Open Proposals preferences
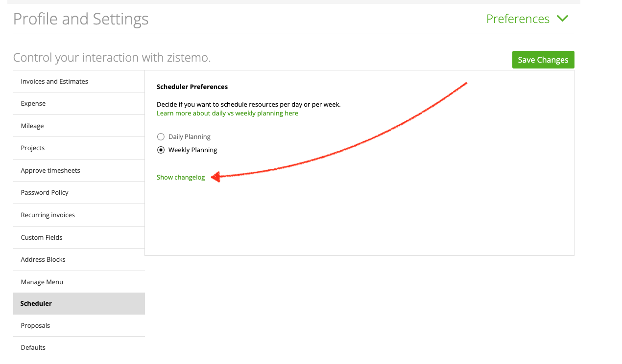 (35, 325)
